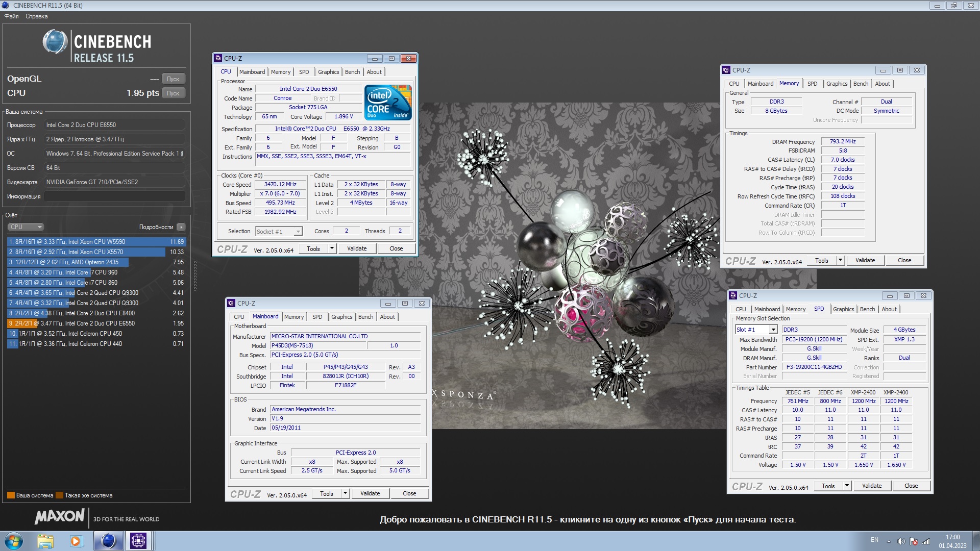Run the CPU test with Пуск

[173, 93]
